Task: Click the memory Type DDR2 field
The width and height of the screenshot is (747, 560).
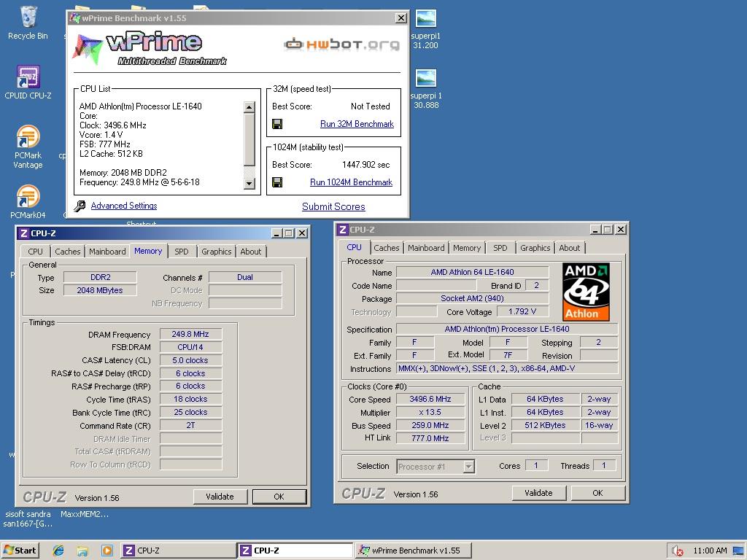Action: tap(100, 277)
